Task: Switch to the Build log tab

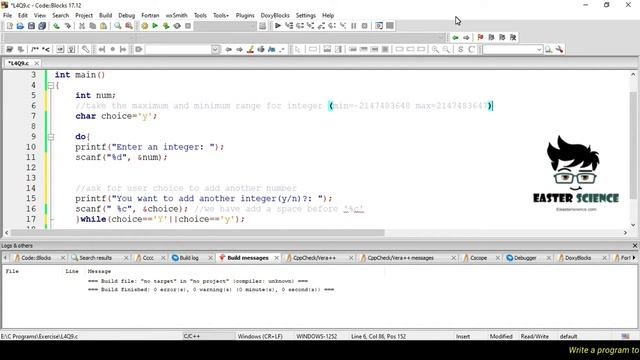Action: coord(189,258)
